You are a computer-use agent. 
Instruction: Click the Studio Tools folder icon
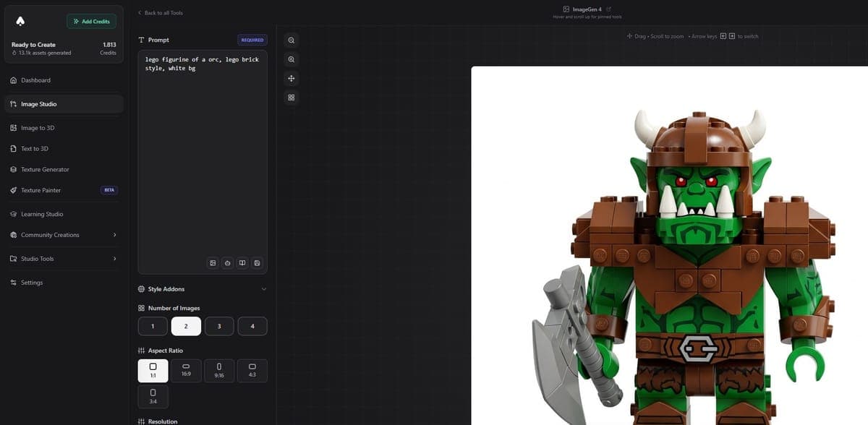point(14,259)
